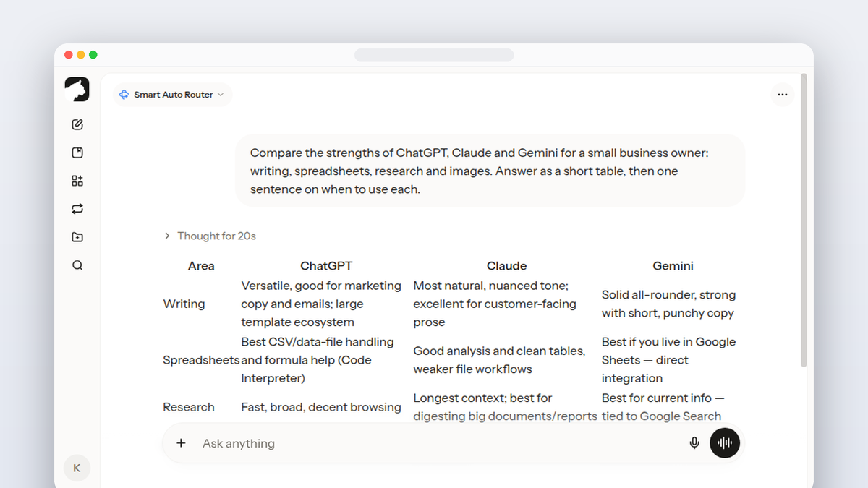Click the cell 'Solid all-rounder, strong with short'

point(668,304)
